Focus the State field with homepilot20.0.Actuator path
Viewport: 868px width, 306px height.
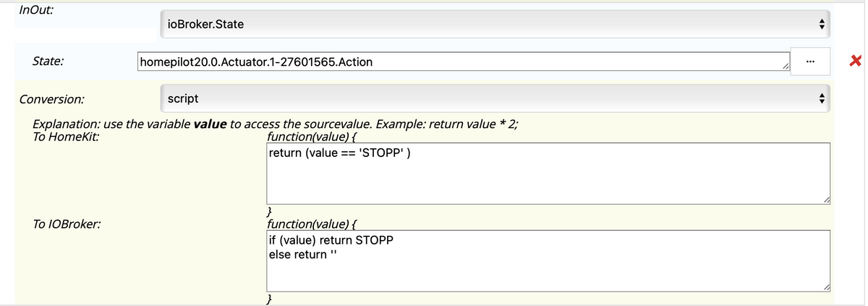coord(464,62)
